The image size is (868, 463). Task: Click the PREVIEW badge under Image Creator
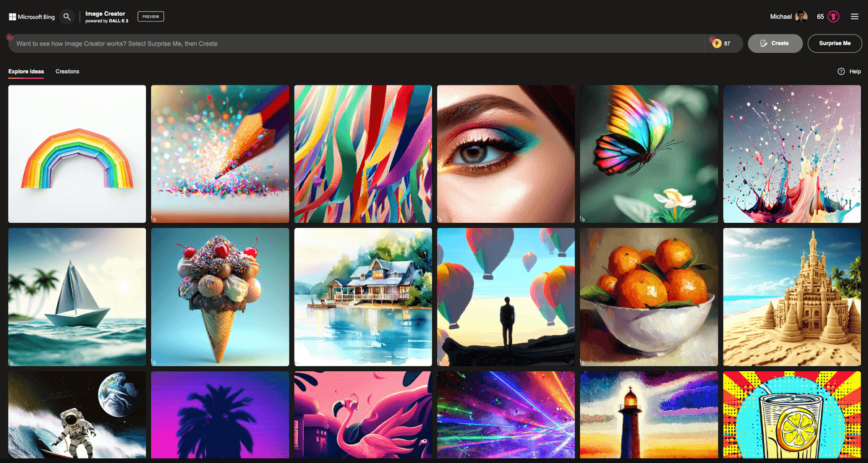[x=150, y=16]
